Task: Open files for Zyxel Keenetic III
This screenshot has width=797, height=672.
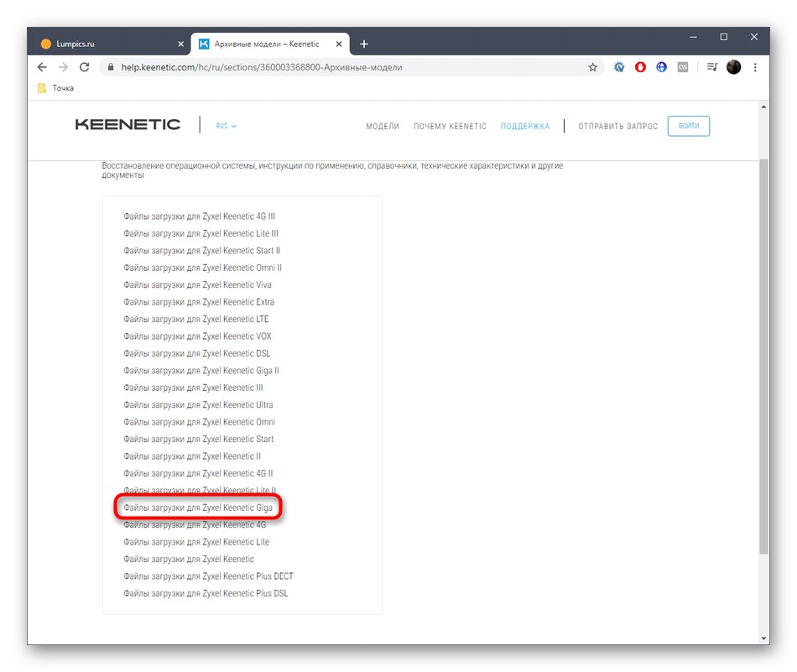Action: [x=193, y=388]
